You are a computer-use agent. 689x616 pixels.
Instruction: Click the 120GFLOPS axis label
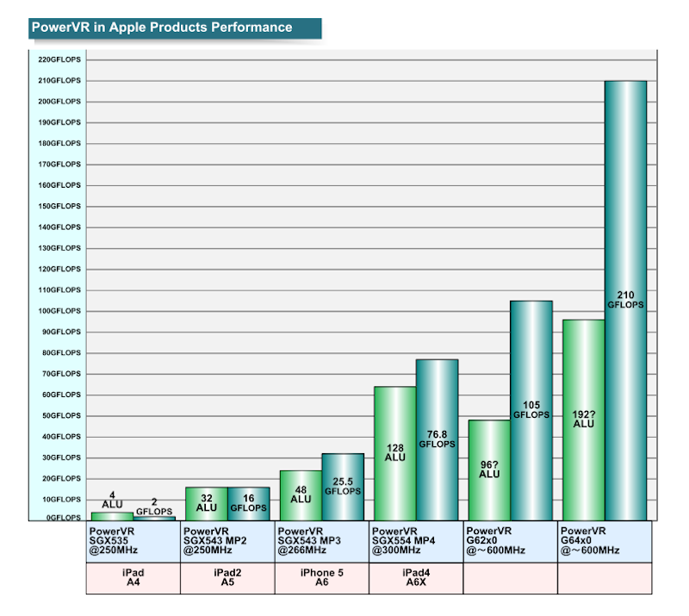coord(59,269)
